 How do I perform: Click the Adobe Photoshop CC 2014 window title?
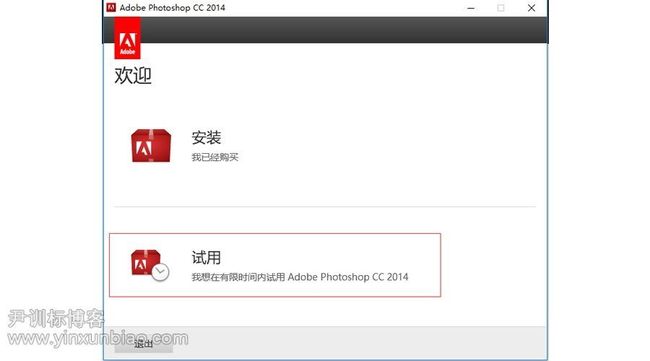[172, 7]
